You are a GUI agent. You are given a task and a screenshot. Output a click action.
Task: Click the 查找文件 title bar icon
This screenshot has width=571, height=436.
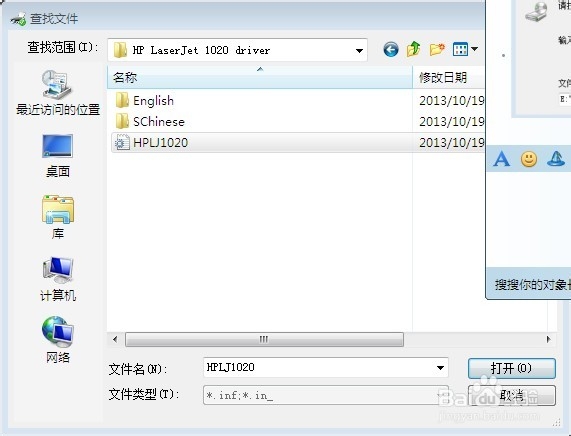click(18, 19)
